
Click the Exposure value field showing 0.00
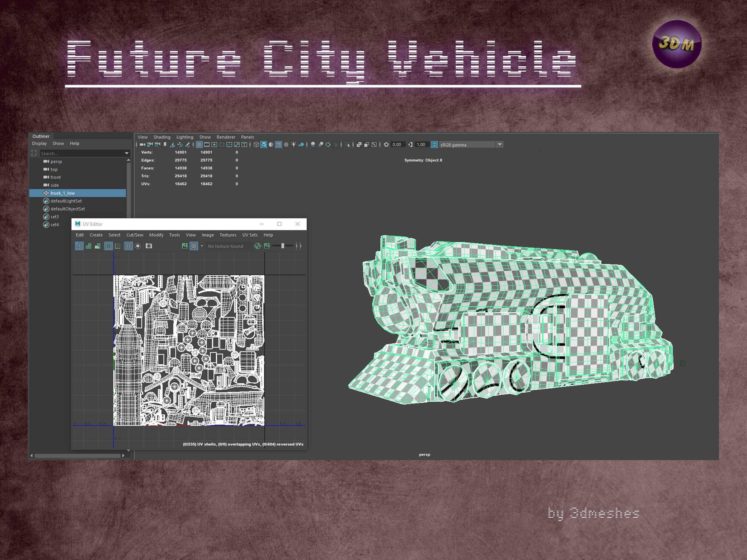tap(397, 144)
